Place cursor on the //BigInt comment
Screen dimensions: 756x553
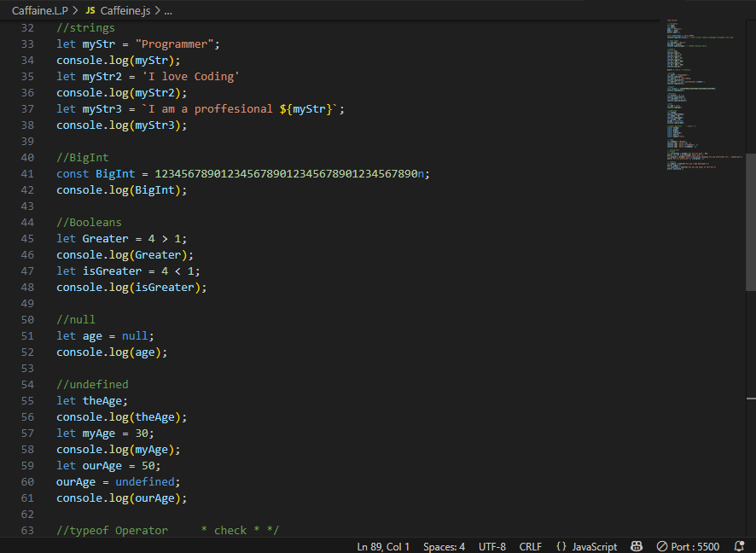coord(83,158)
